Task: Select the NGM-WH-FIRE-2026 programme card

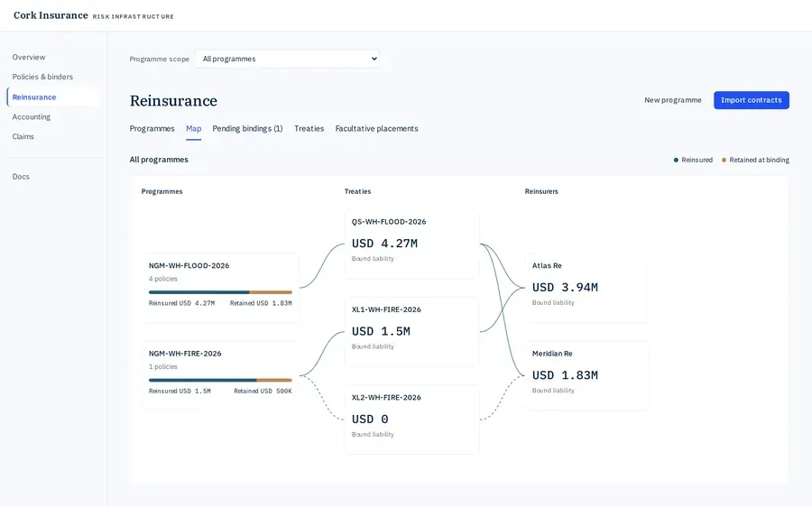Action: (x=221, y=375)
